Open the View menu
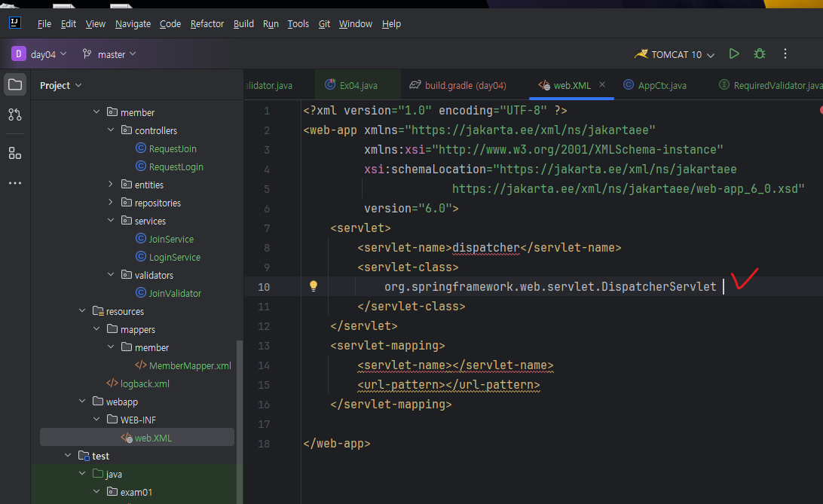The width and height of the screenshot is (823, 504). (96, 23)
